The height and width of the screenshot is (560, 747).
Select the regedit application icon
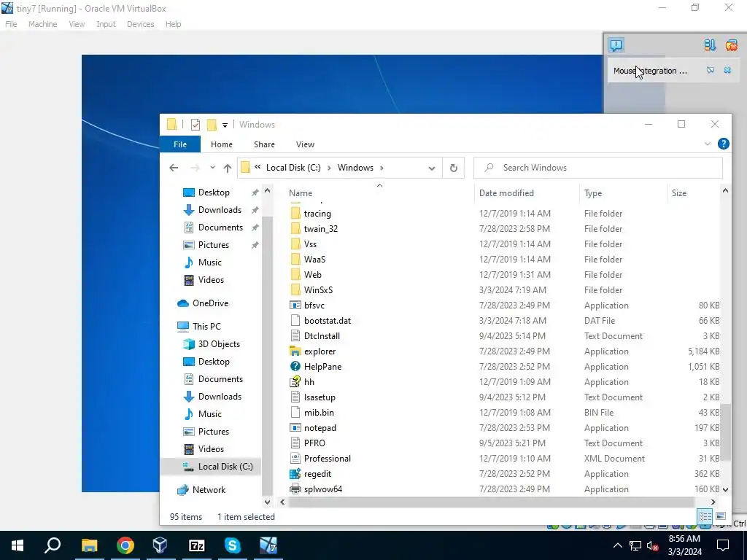295,474
